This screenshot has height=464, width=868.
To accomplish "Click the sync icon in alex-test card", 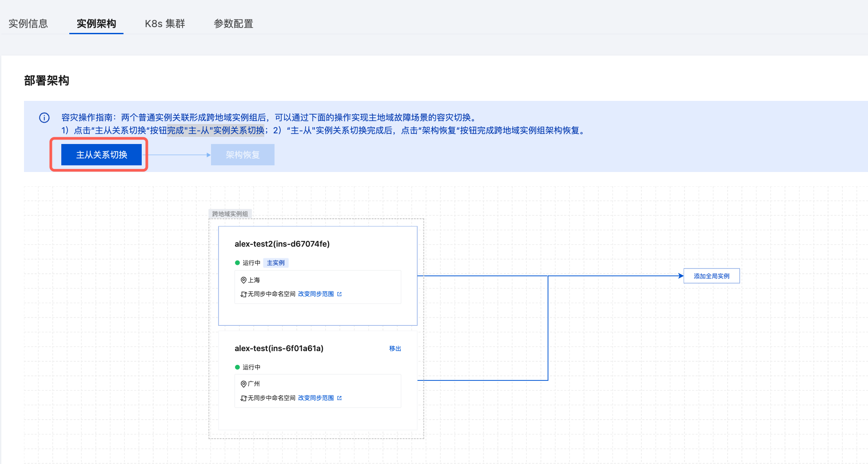I will click(243, 398).
